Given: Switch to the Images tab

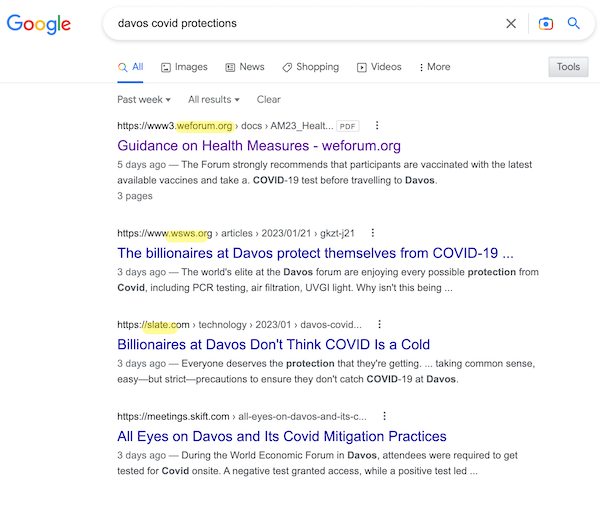Looking at the screenshot, I should [x=184, y=67].
